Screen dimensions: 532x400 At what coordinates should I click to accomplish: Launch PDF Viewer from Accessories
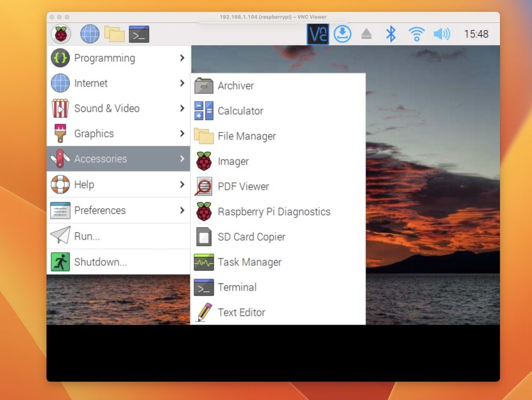(x=278, y=186)
